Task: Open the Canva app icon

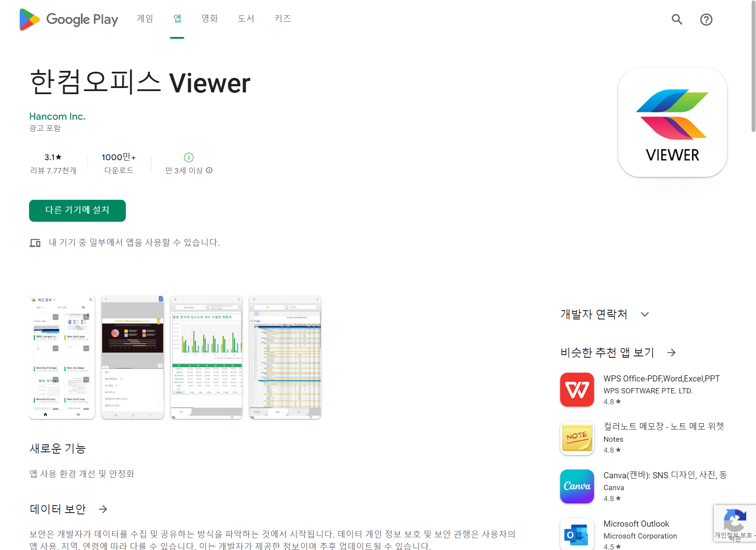Action: [577, 486]
